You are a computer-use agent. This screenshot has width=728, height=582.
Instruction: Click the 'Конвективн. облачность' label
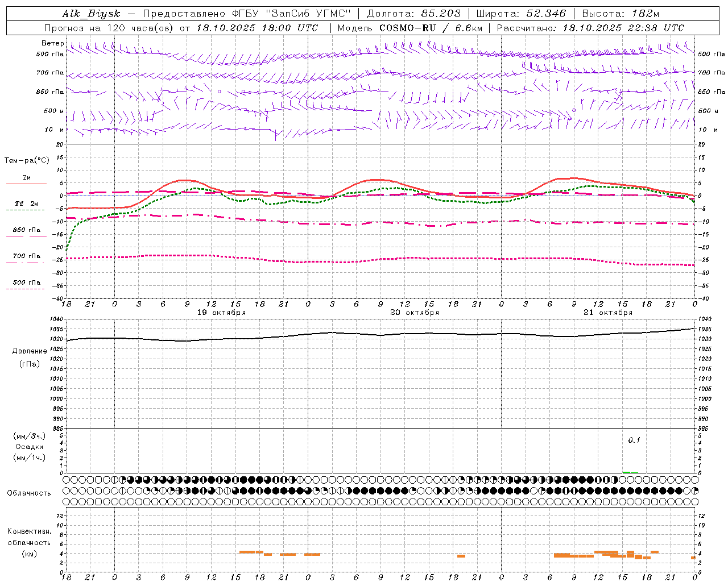[29, 537]
